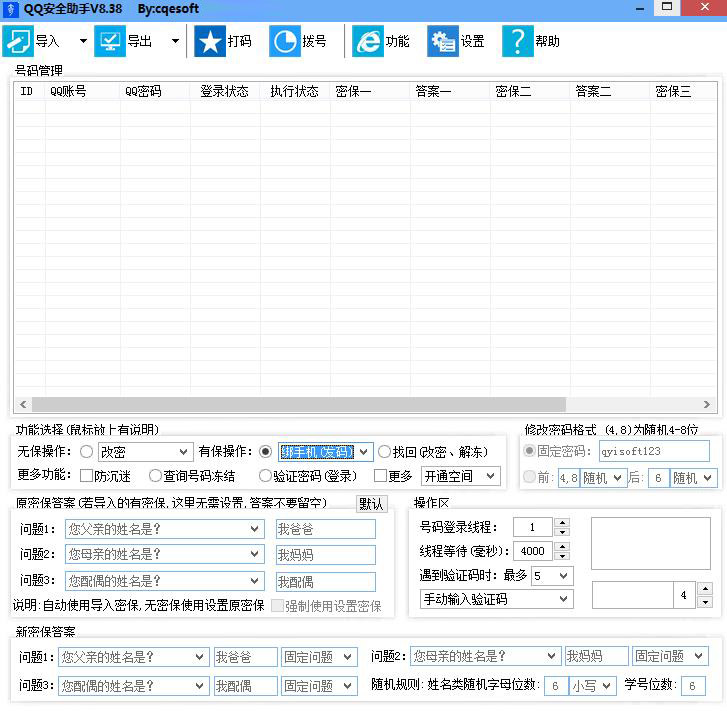Click the 打码 toolbar label
727x711 pixels.
[239, 41]
